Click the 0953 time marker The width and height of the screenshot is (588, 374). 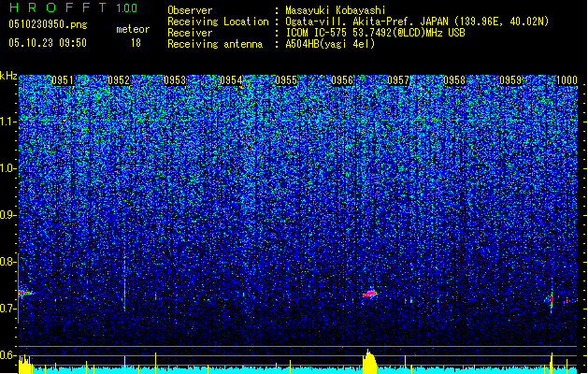point(175,80)
